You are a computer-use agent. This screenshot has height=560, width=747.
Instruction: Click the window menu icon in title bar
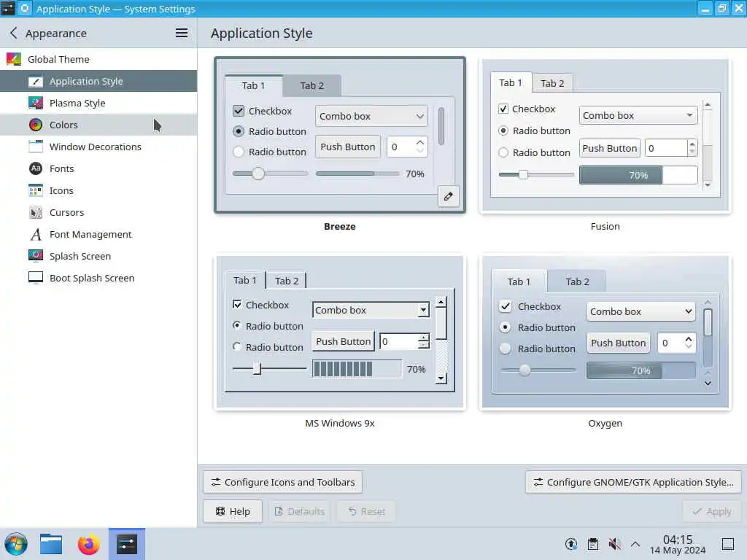(8, 9)
